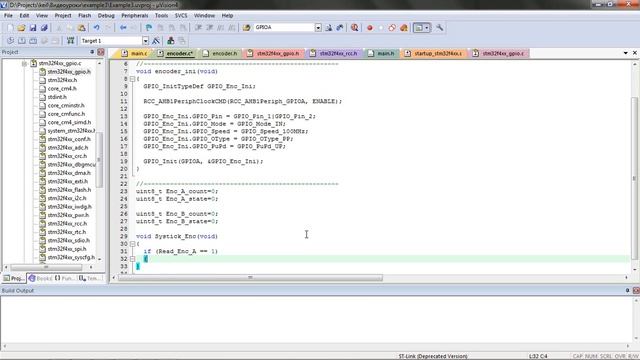Open the SVCS menu
This screenshot has height=360, width=640.
[181, 16]
